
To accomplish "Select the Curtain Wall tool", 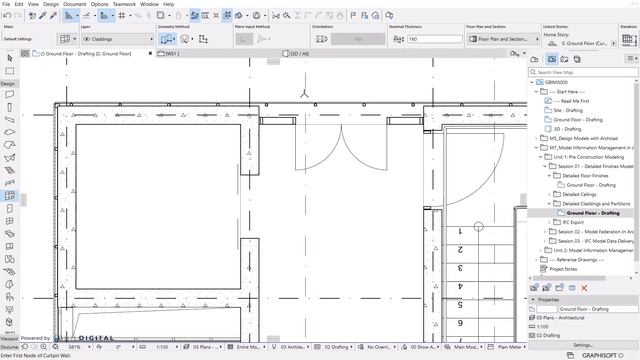I will (x=9, y=196).
